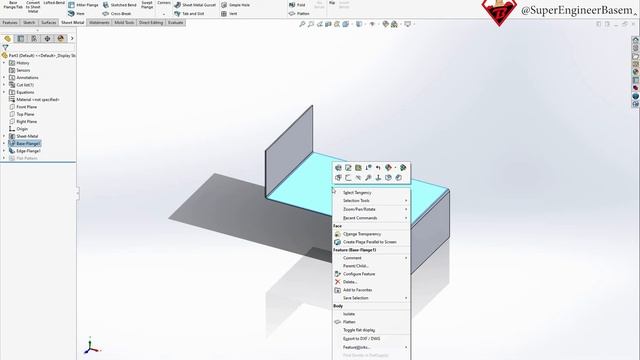Open the FeatureManager design tree tab
Image resolution: width=640 pixels, height=360 pixels.
[x=7, y=38]
